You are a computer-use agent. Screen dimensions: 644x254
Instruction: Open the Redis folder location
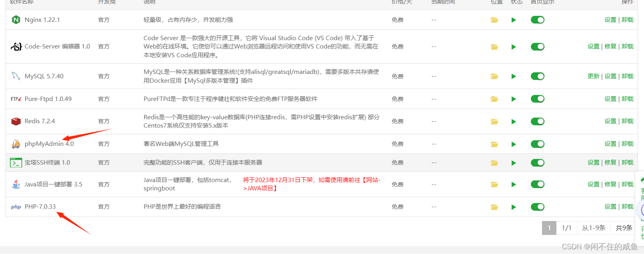(494, 122)
